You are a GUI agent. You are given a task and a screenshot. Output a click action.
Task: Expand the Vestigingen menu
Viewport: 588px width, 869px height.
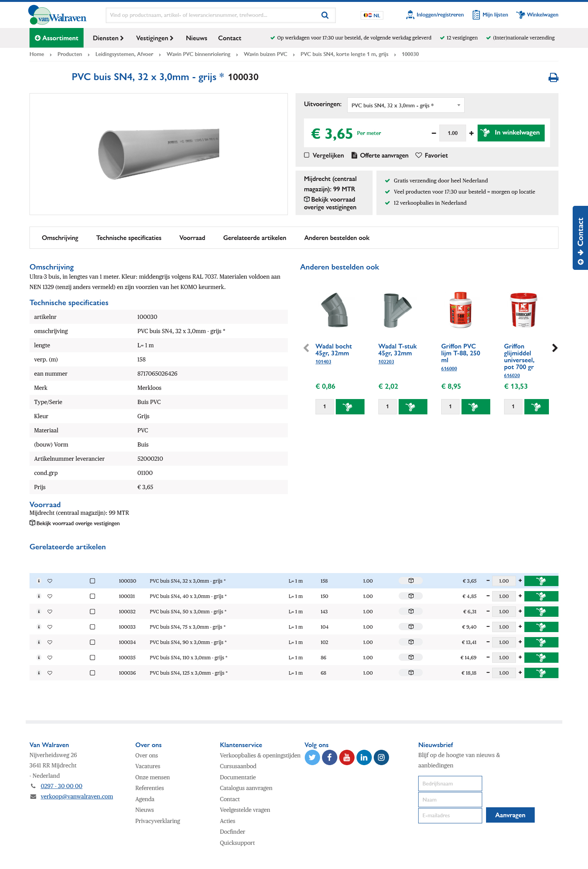pyautogui.click(x=155, y=38)
